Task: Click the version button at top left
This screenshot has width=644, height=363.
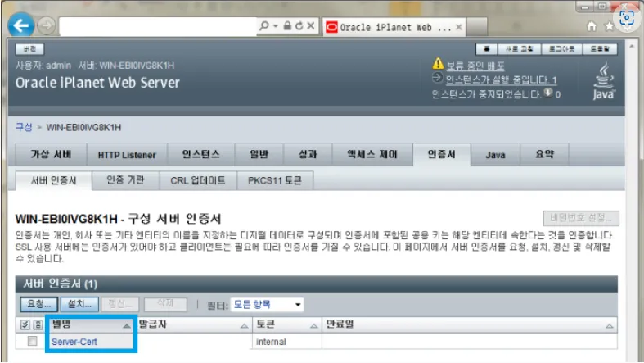Action: pos(29,49)
